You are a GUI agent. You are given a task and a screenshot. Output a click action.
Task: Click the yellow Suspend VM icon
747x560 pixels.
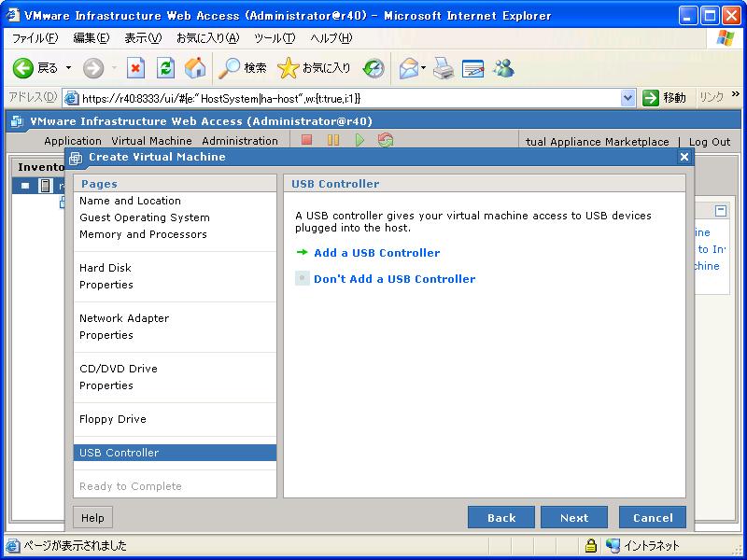click(x=333, y=139)
